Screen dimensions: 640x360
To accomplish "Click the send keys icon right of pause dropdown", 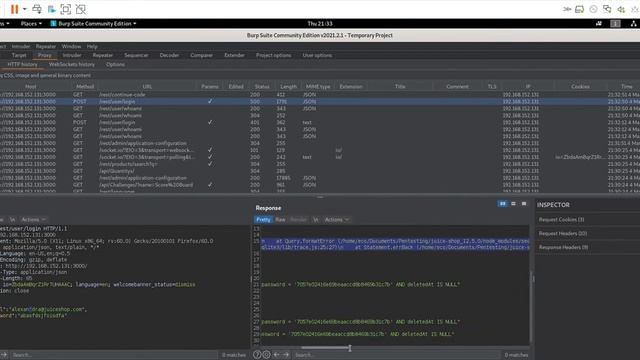I will 37,9.
